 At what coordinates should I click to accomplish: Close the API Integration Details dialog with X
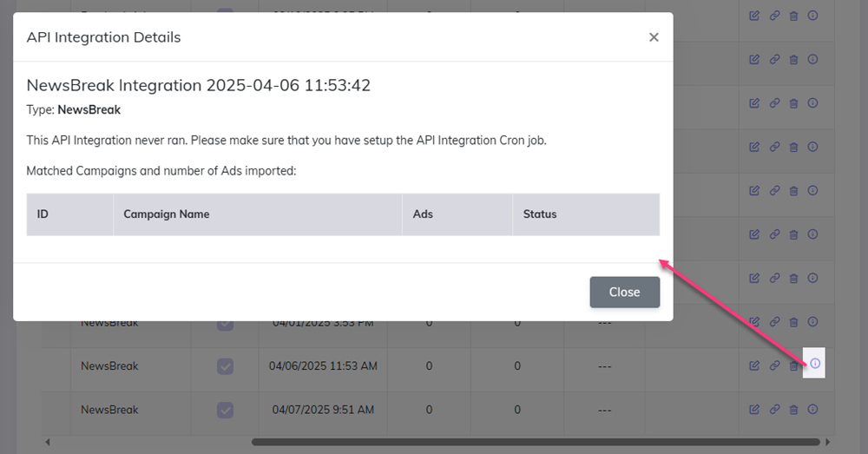[654, 37]
